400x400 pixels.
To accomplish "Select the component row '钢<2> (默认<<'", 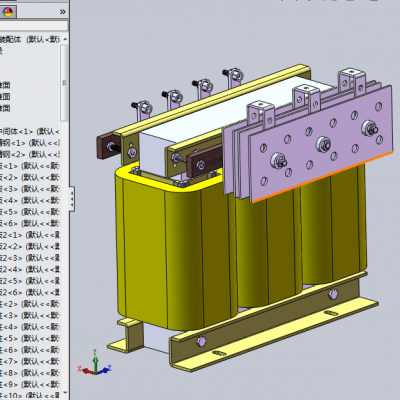I will pyautogui.click(x=30, y=154).
